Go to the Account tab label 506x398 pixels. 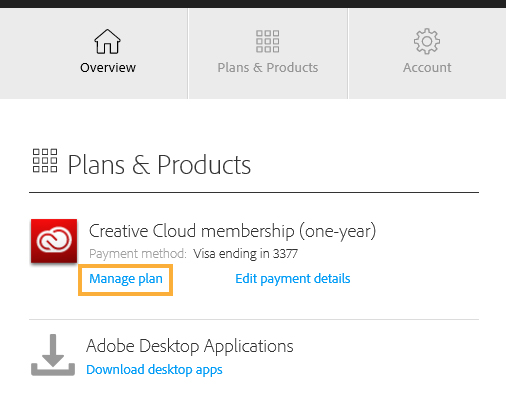coord(427,68)
